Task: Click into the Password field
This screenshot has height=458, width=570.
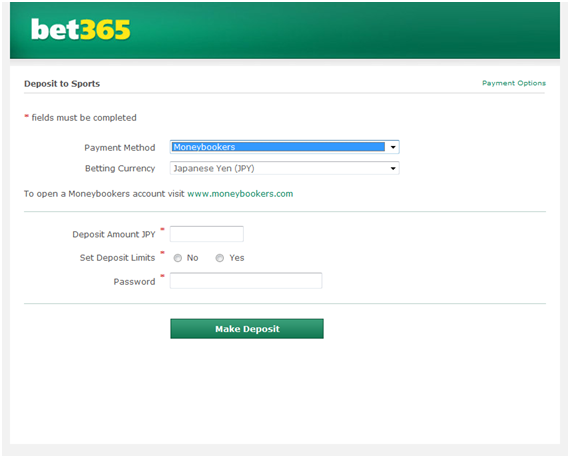Action: click(246, 281)
